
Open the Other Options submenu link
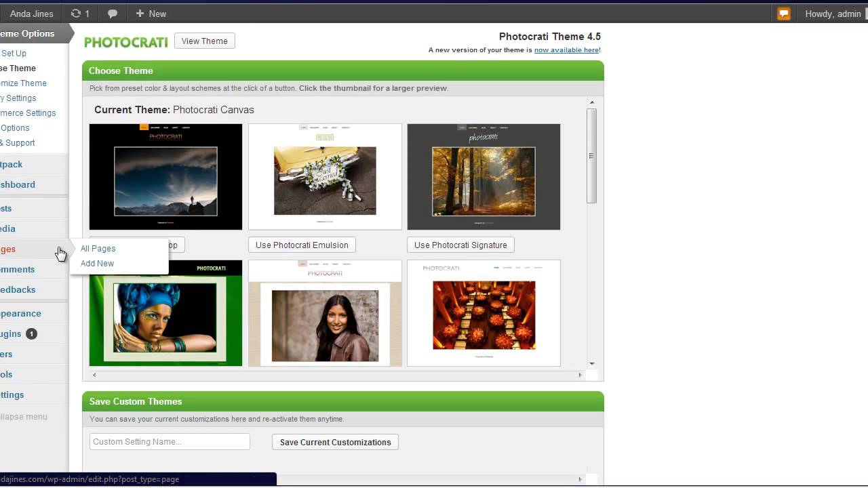click(15, 128)
